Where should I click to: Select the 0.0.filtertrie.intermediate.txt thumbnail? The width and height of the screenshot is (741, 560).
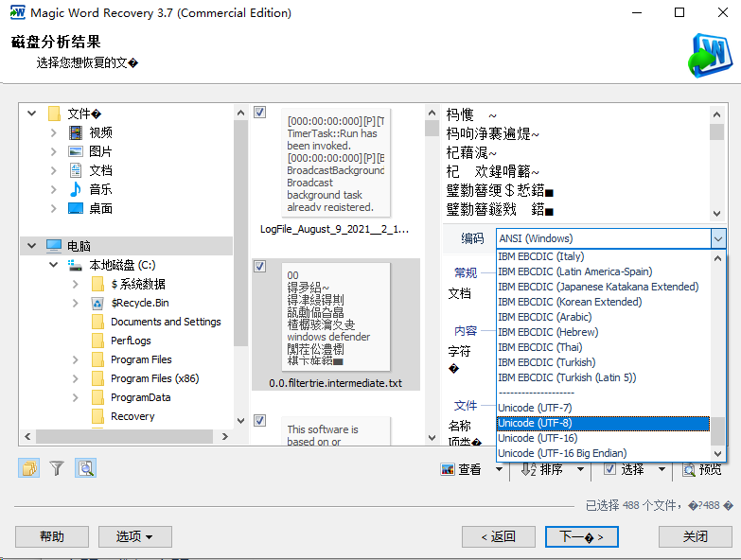[x=336, y=317]
